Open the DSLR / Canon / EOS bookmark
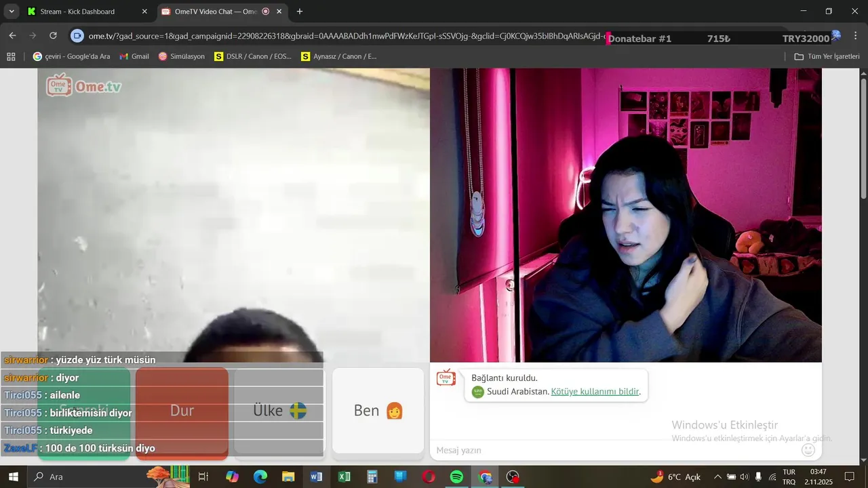 coord(253,56)
